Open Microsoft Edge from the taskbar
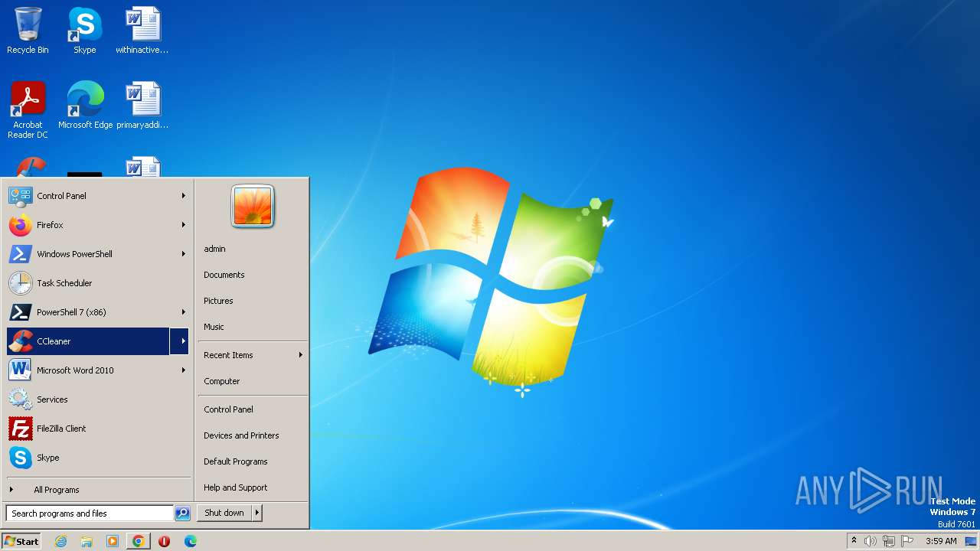 point(190,541)
